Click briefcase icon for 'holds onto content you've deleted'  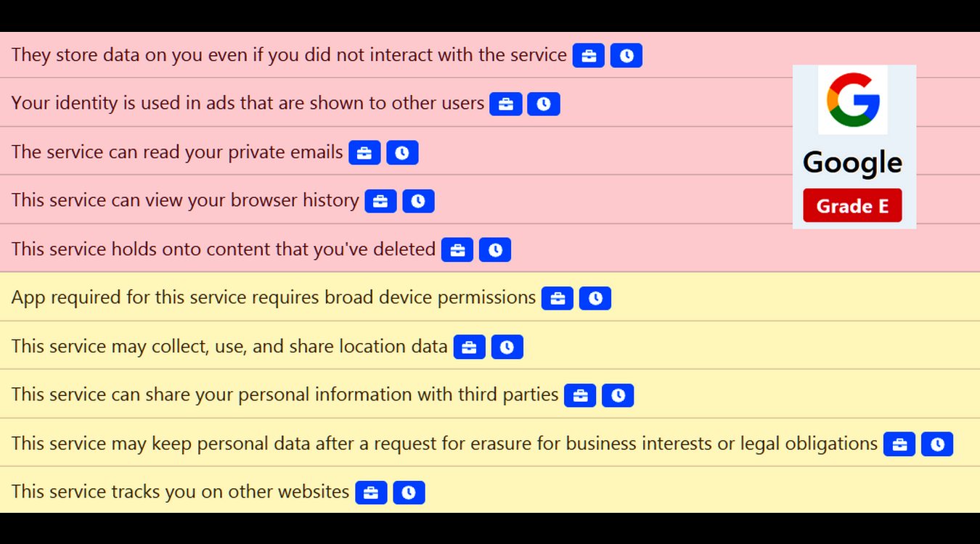coord(457,250)
